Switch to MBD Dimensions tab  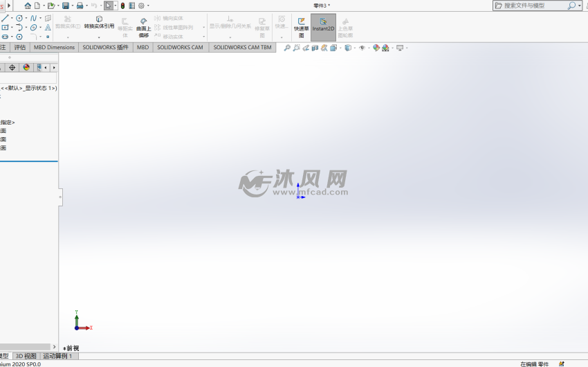point(54,47)
